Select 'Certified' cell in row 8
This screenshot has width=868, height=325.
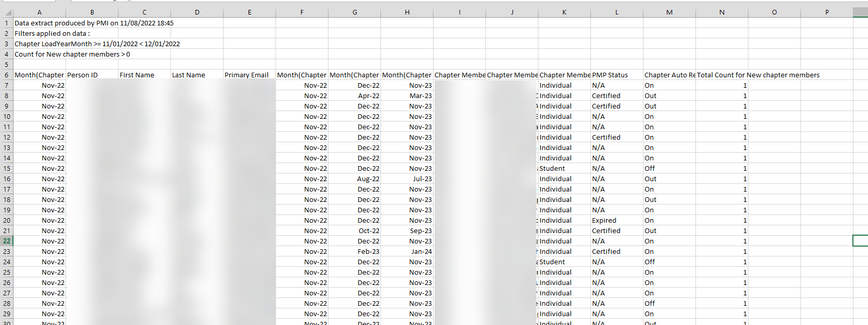[x=617, y=96]
